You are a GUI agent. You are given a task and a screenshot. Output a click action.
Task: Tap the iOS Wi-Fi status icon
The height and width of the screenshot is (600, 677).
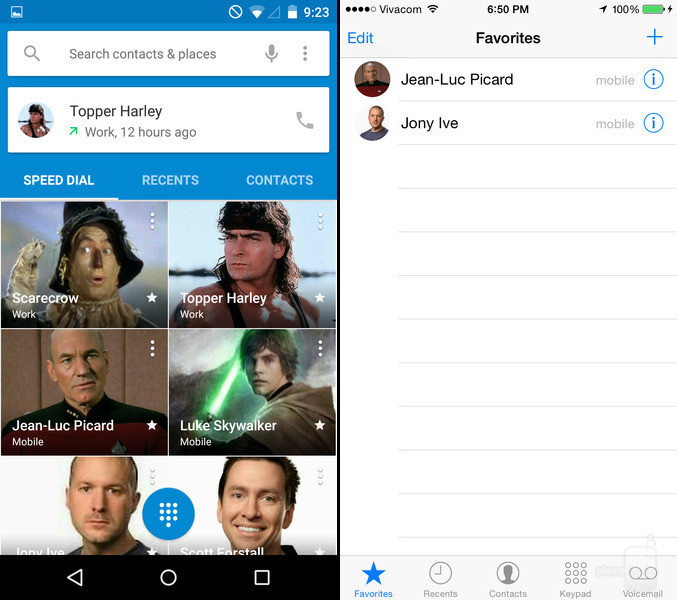[x=433, y=9]
